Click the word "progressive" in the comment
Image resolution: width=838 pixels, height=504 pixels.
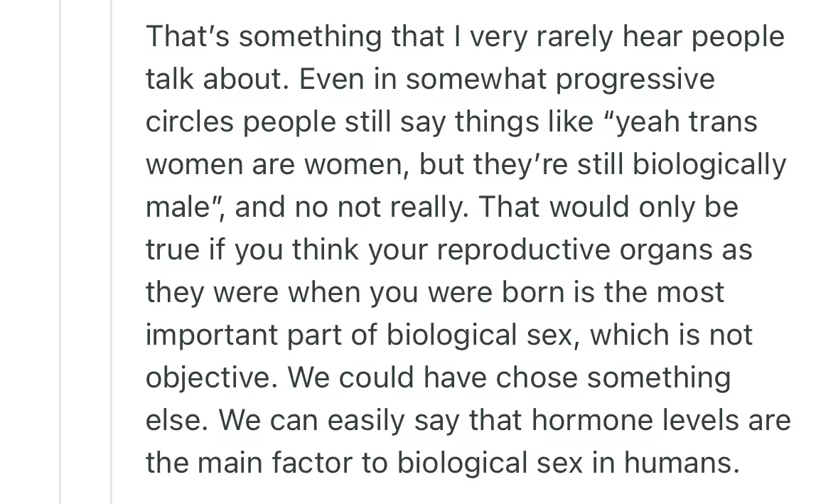click(635, 79)
